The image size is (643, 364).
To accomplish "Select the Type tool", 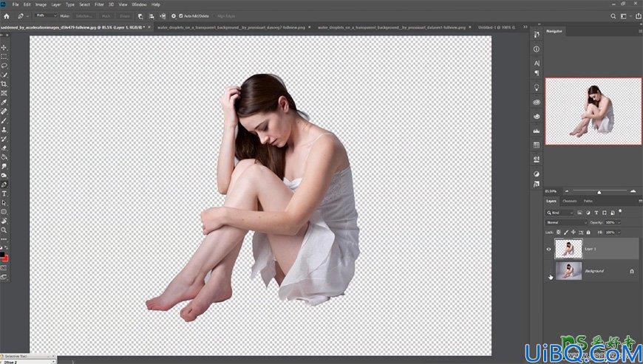I will 4,193.
